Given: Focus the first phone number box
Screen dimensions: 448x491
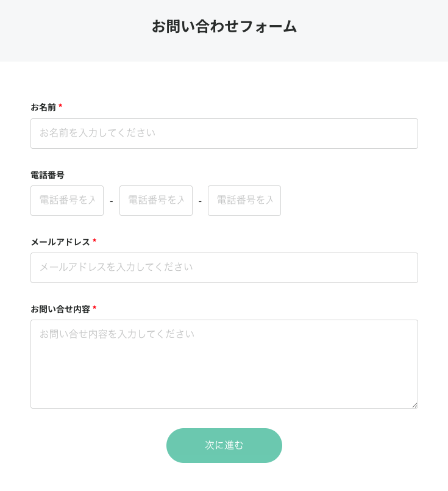Looking at the screenshot, I should (67, 201).
